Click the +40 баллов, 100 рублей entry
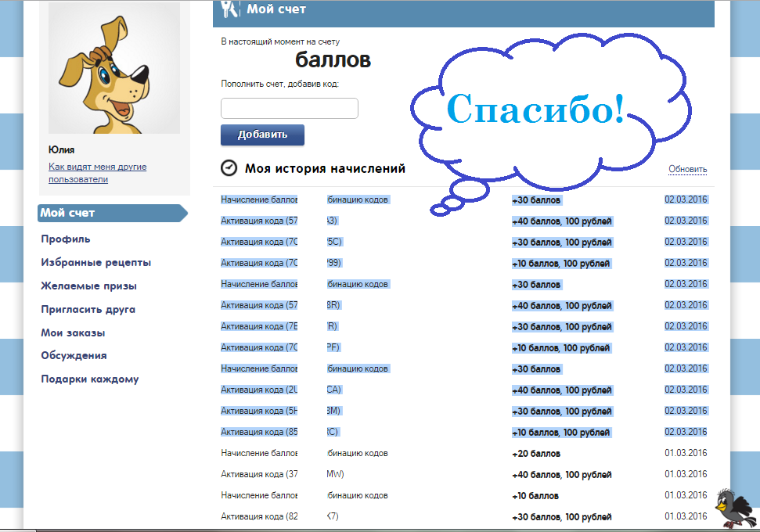Screen dimensions: 760x532 tap(561, 221)
